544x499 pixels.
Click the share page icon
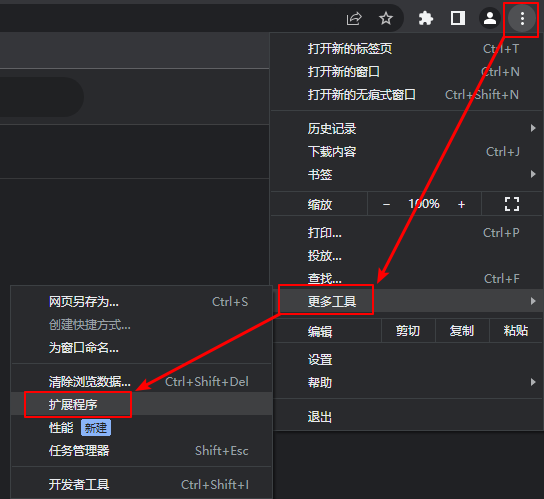pyautogui.click(x=354, y=18)
